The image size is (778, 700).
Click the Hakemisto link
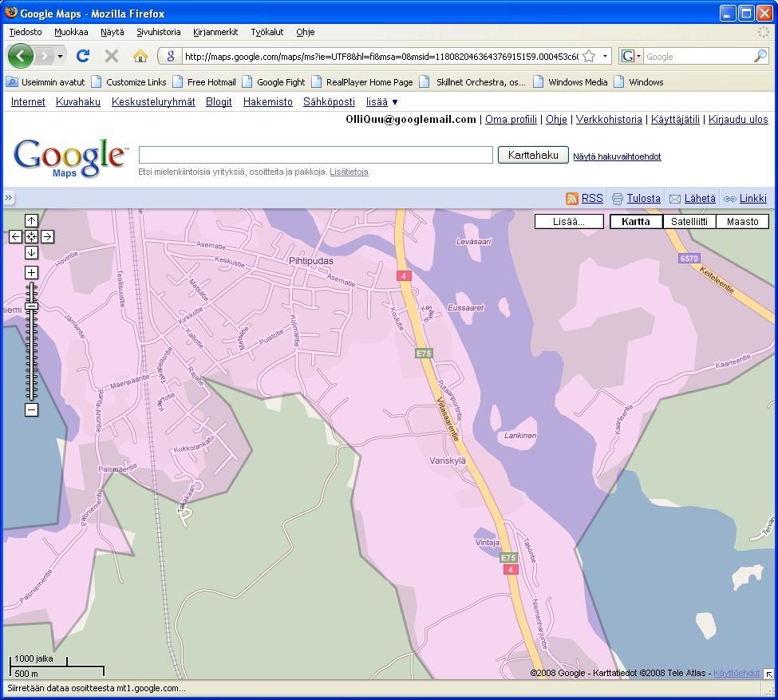tap(268, 102)
